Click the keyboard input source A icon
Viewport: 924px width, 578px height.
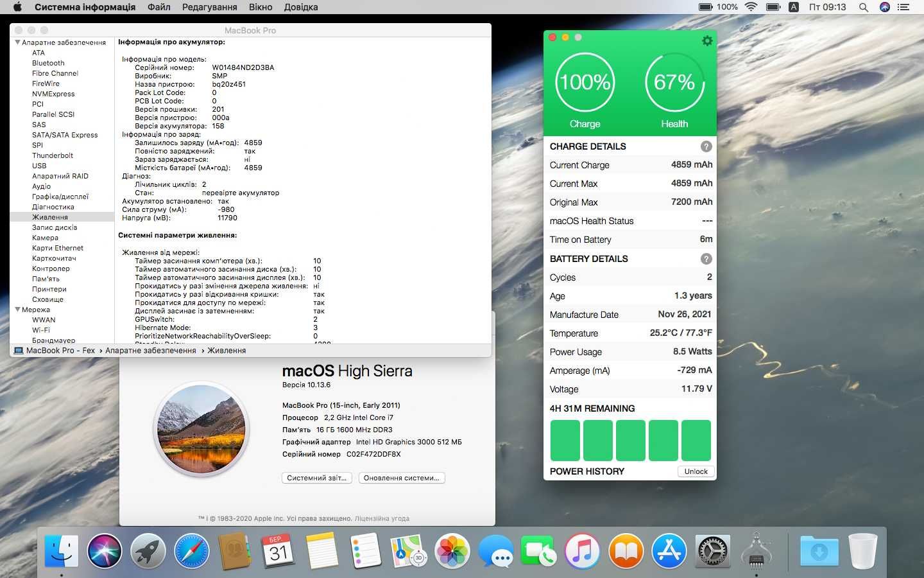coord(794,7)
